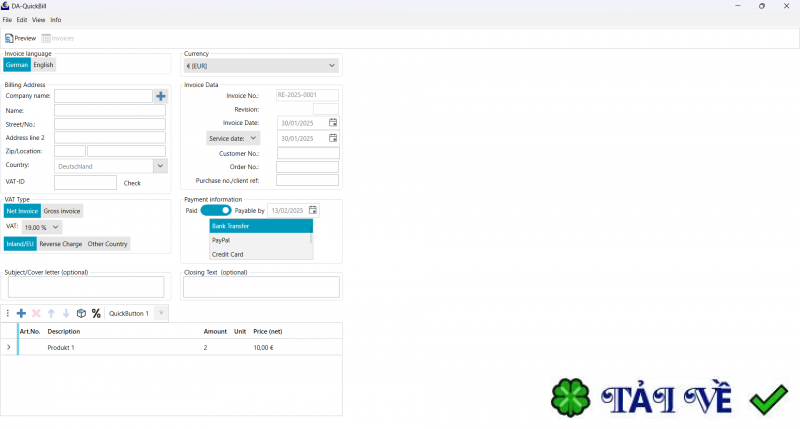Screen dimensions: 800x429
Task: Click the DA-QuickBill app icon in title bar
Action: tap(5, 6)
